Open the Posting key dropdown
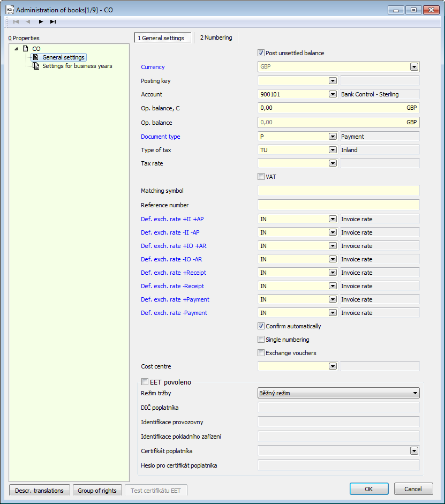The image size is (445, 504). tap(333, 81)
